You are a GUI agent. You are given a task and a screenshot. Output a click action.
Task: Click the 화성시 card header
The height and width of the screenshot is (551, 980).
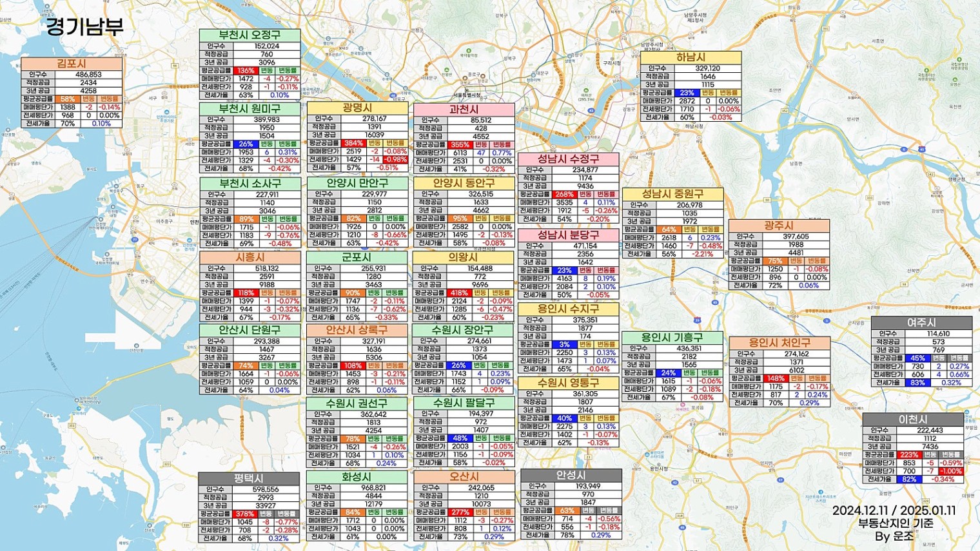(x=357, y=478)
